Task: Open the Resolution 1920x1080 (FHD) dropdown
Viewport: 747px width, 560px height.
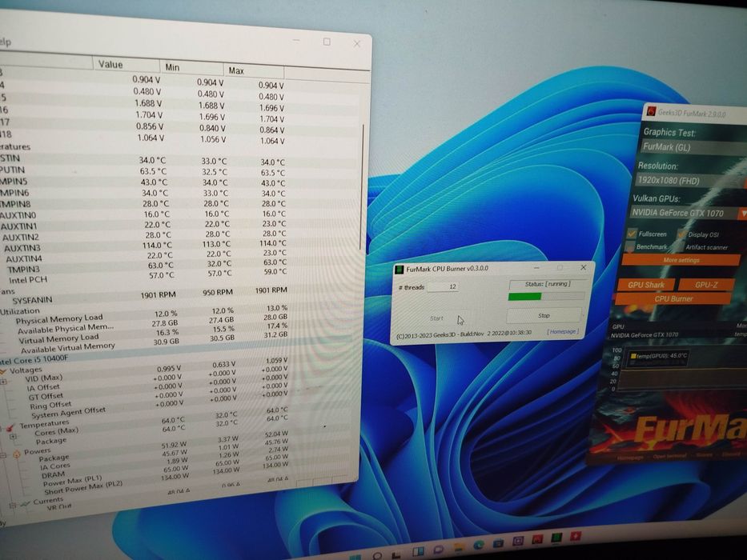Action: pyautogui.click(x=692, y=181)
